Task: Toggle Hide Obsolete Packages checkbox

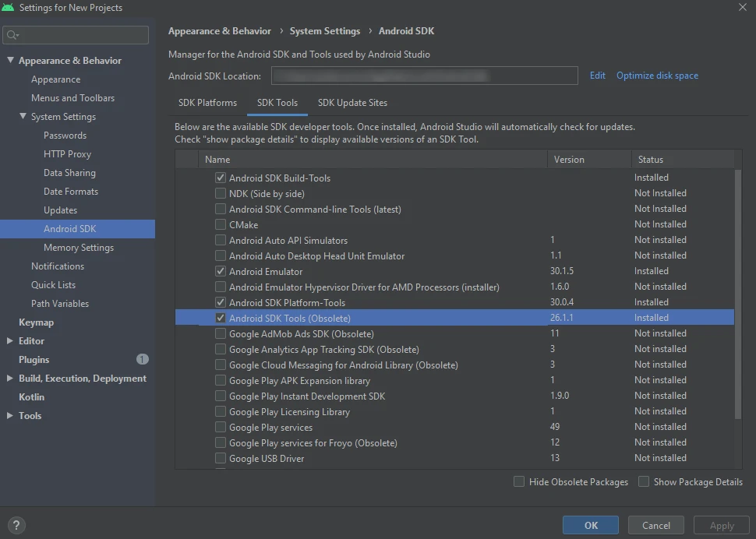Action: [x=519, y=482]
